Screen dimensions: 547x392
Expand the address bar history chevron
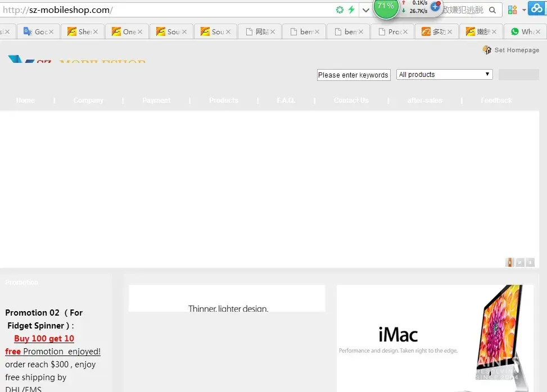(366, 10)
